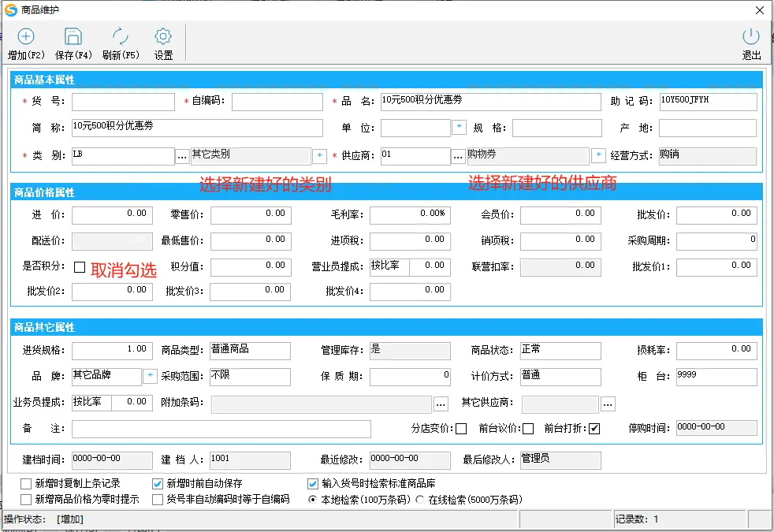Open the 设置 settings gear
The image size is (774, 532).
click(163, 36)
